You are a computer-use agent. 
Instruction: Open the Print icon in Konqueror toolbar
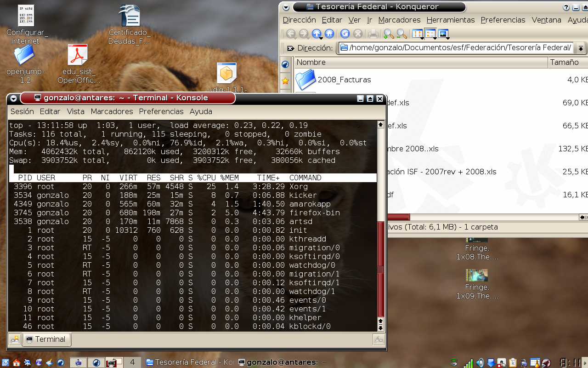373,34
